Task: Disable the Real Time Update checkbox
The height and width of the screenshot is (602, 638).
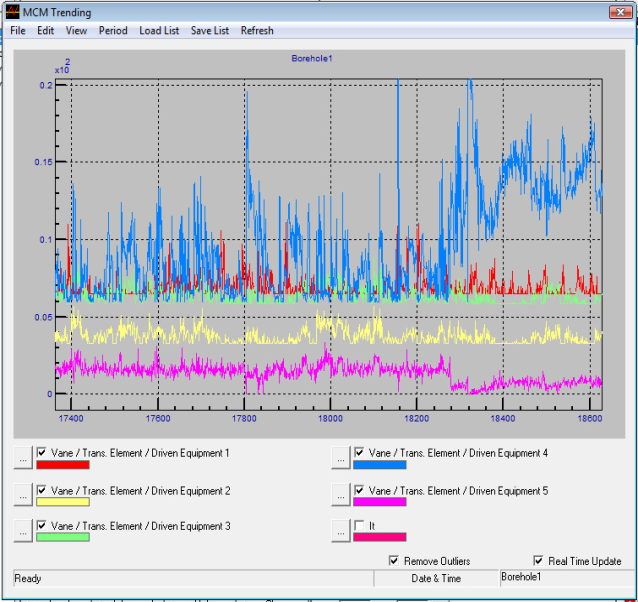Action: [539, 561]
